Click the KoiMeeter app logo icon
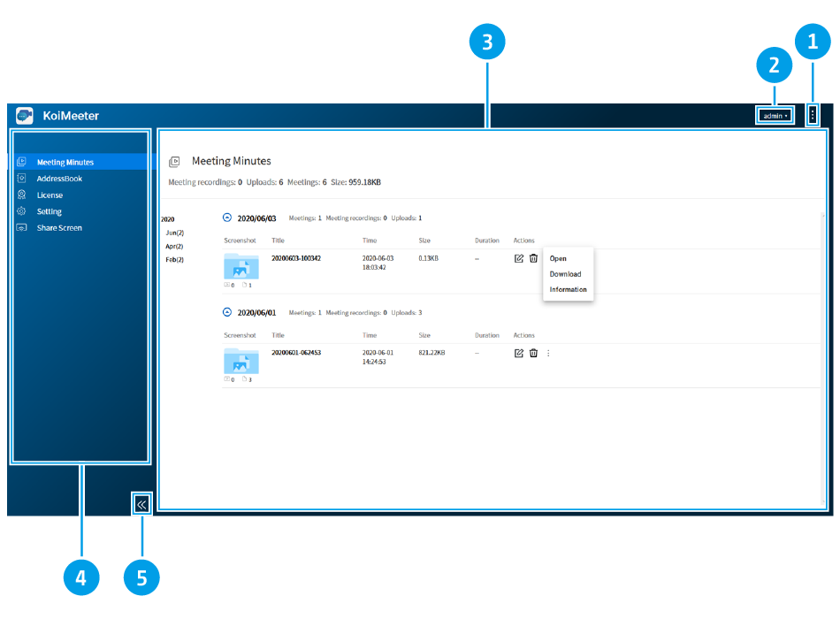Viewport: 840px width, 619px height. (25, 116)
